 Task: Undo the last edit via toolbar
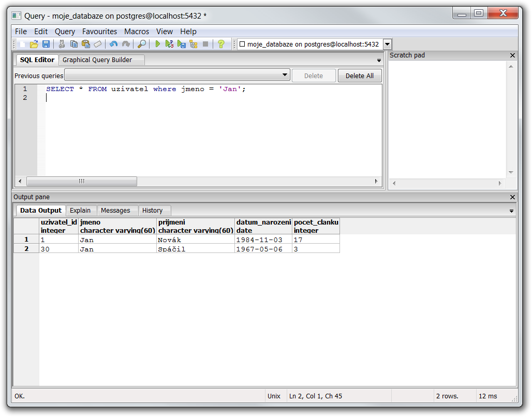coord(113,44)
